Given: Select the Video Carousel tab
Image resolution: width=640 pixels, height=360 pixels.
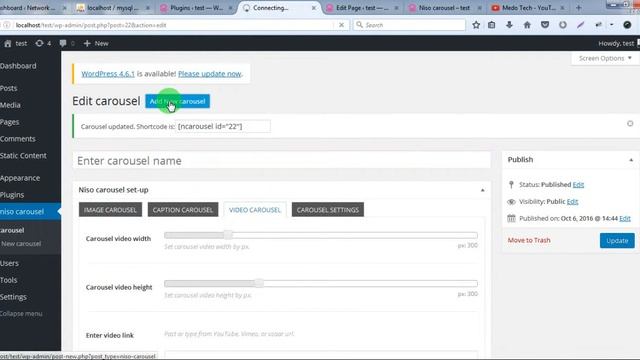Looking at the screenshot, I should [x=255, y=210].
